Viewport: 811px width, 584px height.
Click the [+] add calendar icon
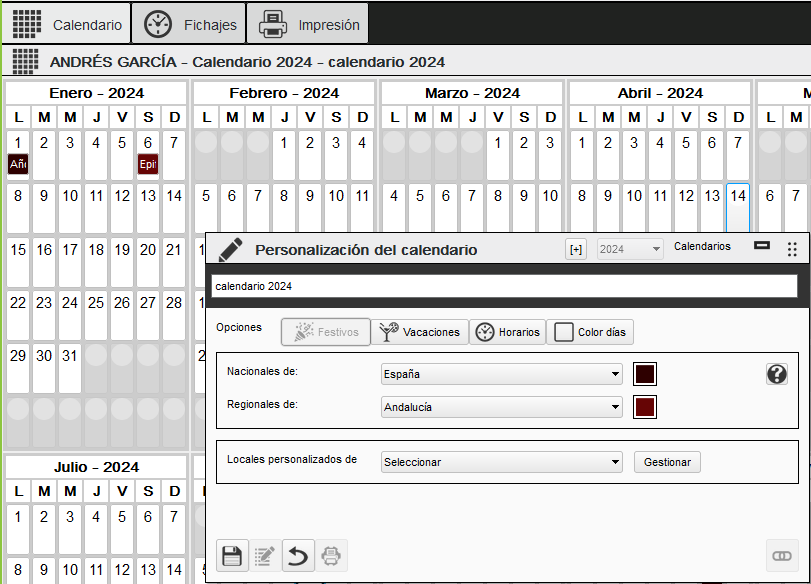(576, 249)
